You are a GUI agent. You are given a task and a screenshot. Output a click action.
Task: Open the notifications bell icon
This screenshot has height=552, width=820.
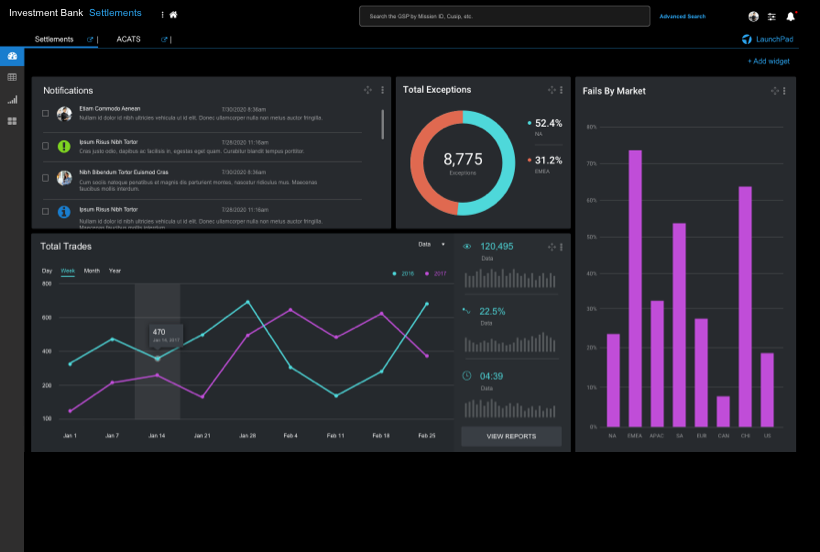click(791, 16)
